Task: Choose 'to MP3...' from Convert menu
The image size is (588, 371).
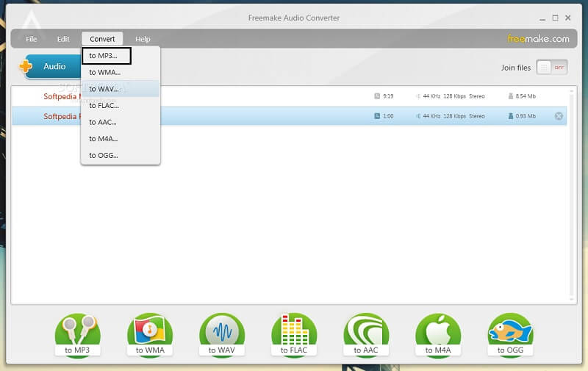Action: (120, 56)
